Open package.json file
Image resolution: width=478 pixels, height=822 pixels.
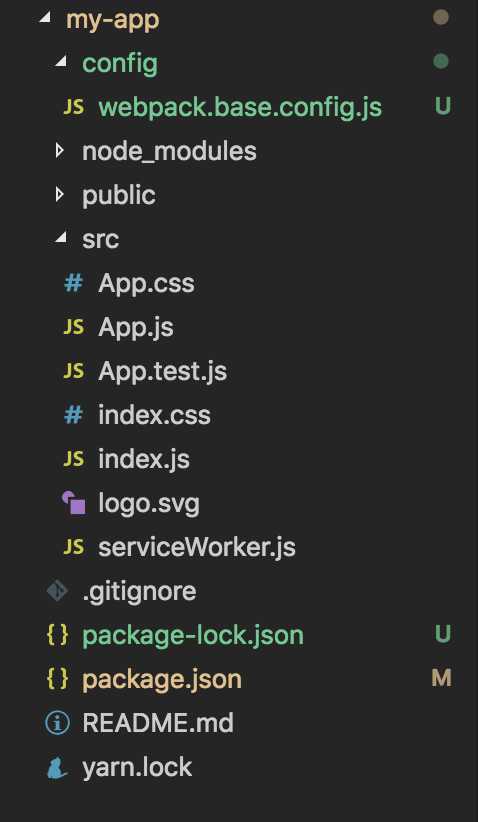[x=162, y=680]
